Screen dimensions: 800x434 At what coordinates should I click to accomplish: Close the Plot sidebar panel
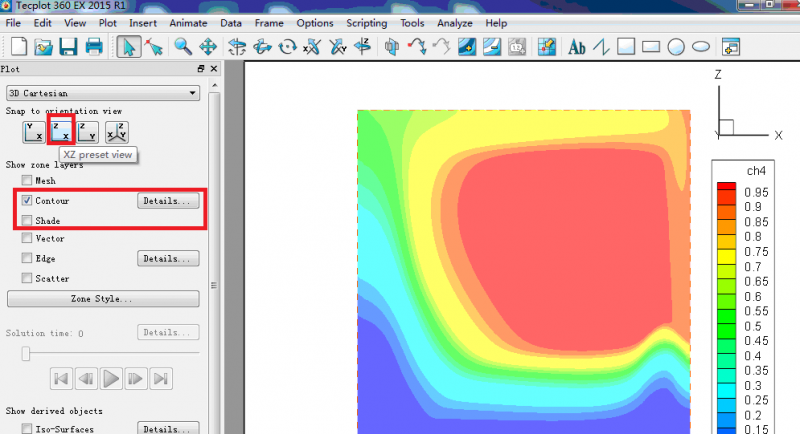tap(214, 69)
